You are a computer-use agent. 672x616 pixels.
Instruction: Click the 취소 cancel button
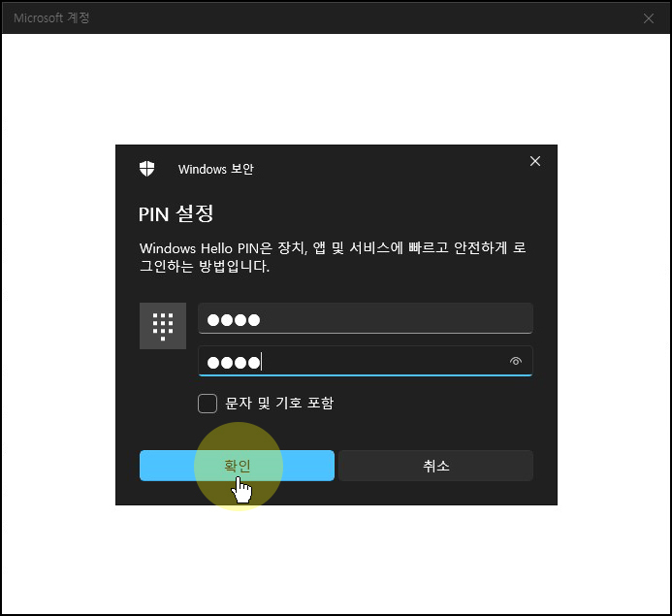(435, 466)
